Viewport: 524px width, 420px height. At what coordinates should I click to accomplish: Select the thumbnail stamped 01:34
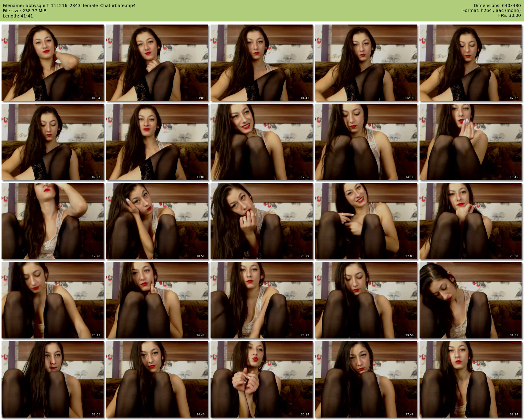tap(53, 63)
